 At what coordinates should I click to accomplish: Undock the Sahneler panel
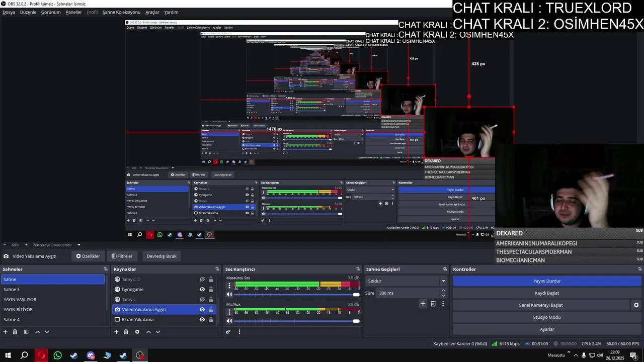click(105, 269)
